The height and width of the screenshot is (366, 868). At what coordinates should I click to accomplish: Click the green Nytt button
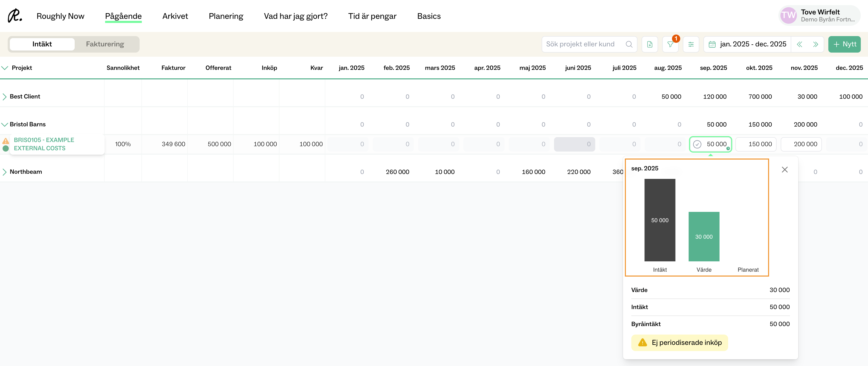pyautogui.click(x=844, y=44)
